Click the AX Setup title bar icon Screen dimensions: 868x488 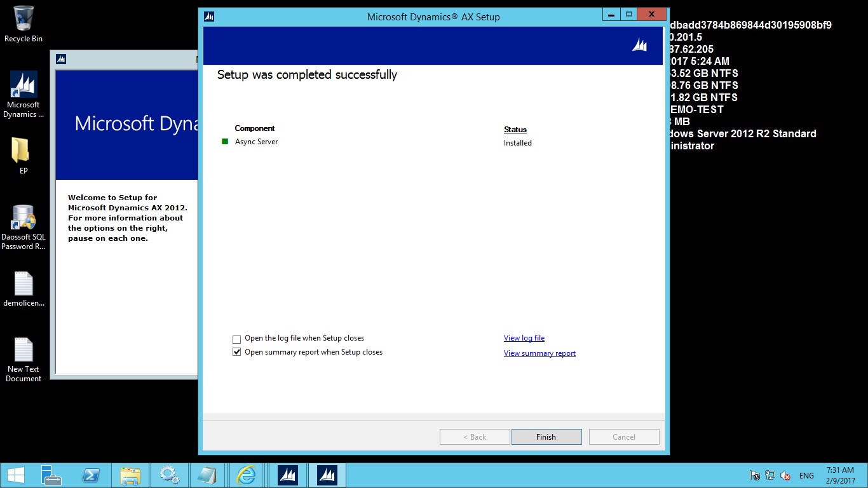click(209, 17)
